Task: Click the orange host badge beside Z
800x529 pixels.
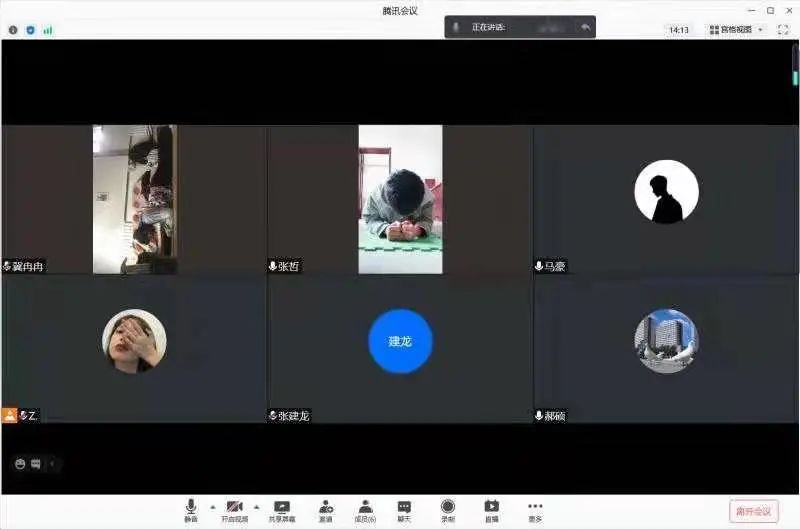Action: click(9, 415)
